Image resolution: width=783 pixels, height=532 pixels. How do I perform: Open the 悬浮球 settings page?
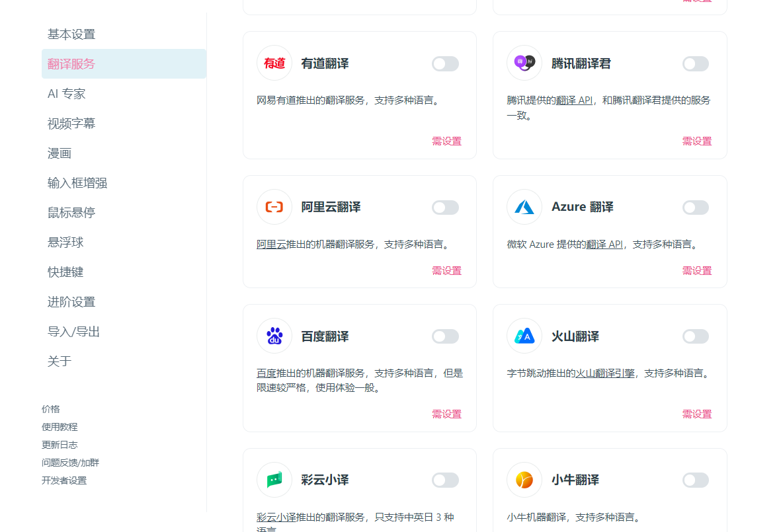[x=124, y=243]
